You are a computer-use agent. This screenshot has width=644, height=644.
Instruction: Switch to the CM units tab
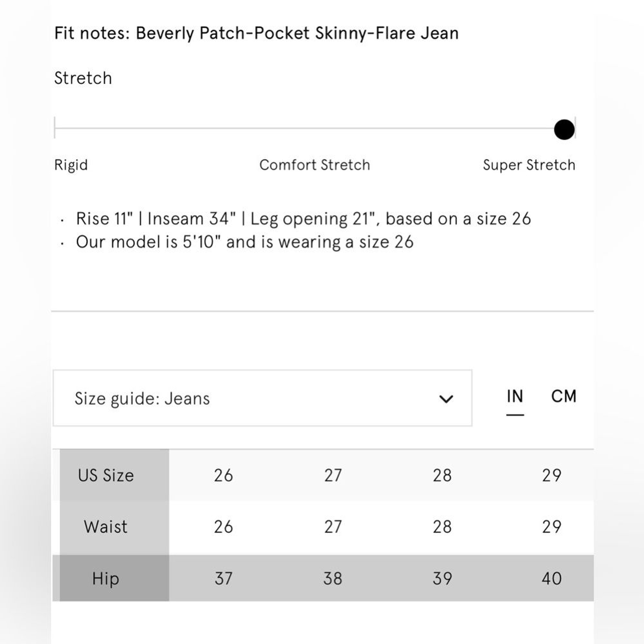point(563,396)
